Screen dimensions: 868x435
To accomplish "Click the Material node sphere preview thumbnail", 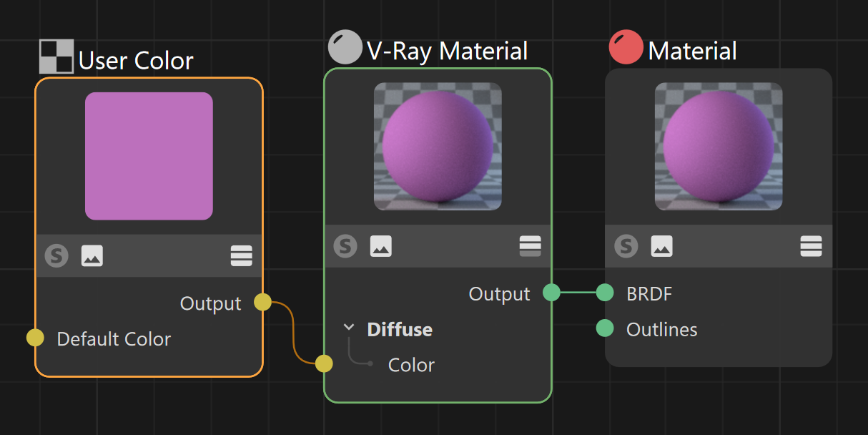I will pos(719,147).
